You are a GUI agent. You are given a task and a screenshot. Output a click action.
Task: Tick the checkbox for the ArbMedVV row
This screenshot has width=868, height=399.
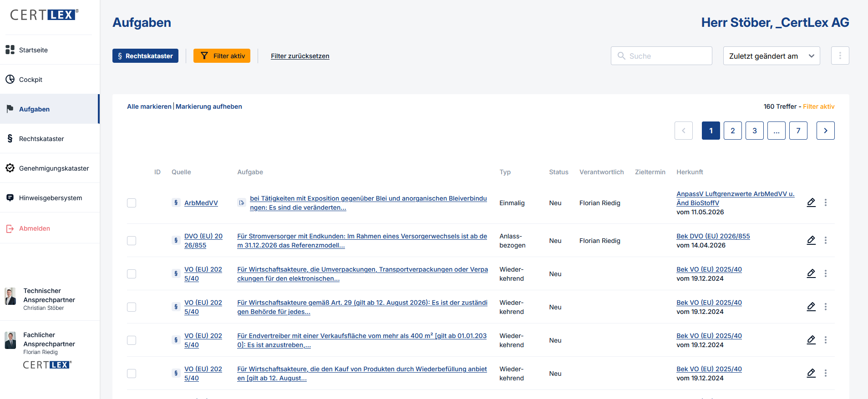point(132,203)
